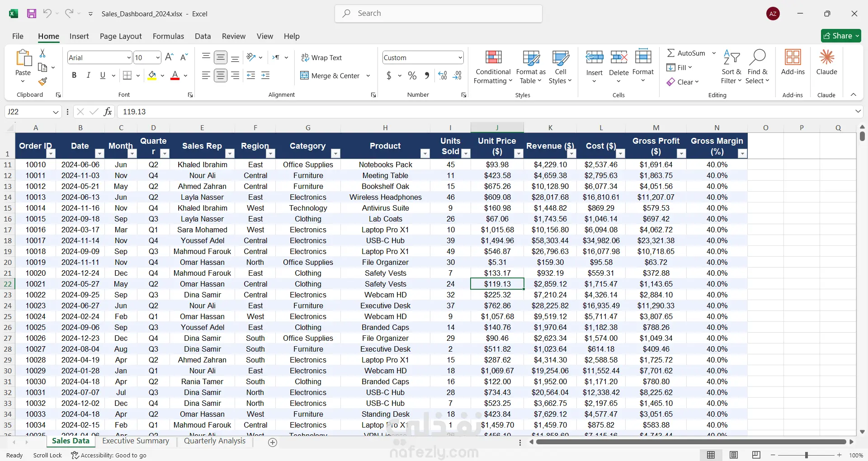Open Format as Table gallery
The width and height of the screenshot is (868, 461).
[x=531, y=67]
